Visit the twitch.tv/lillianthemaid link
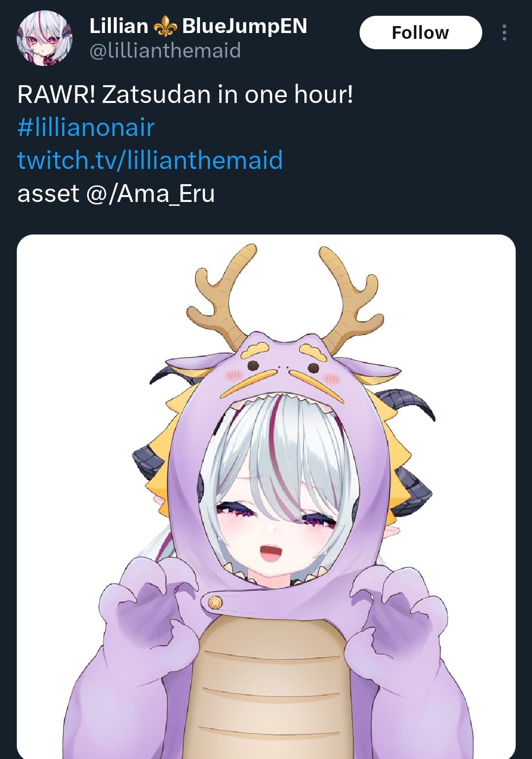 tap(150, 160)
